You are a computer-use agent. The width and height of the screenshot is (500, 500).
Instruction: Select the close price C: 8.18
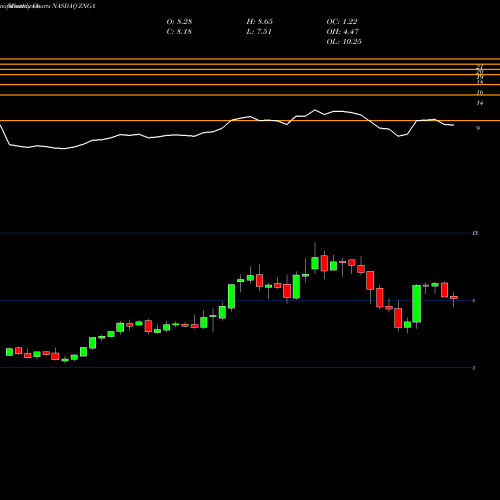pyautogui.click(x=179, y=32)
